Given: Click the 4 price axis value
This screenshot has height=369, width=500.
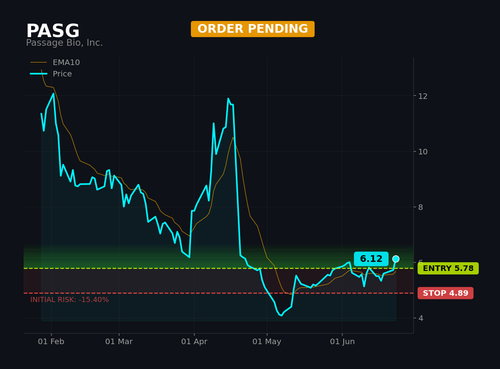Looking at the screenshot, I should pos(420,318).
